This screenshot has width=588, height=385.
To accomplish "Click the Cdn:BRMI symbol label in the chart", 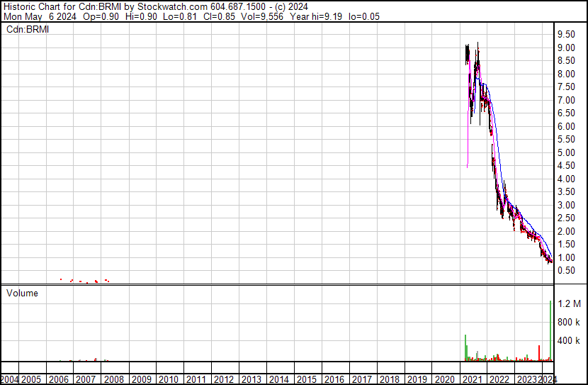I will coord(28,30).
